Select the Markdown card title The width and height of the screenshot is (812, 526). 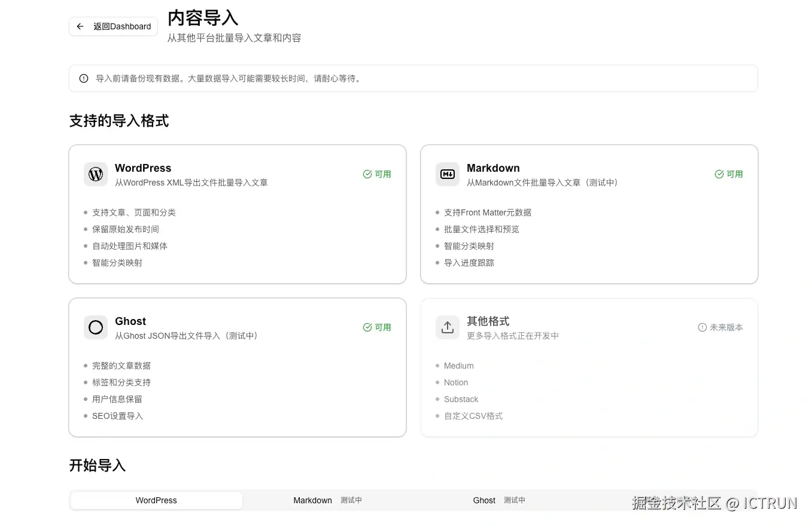(x=493, y=168)
